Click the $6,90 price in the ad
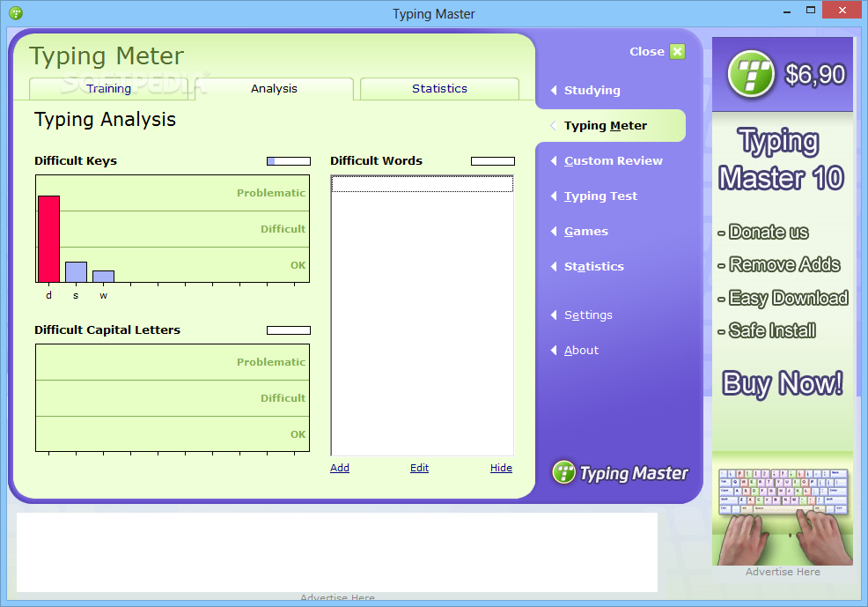 [815, 74]
